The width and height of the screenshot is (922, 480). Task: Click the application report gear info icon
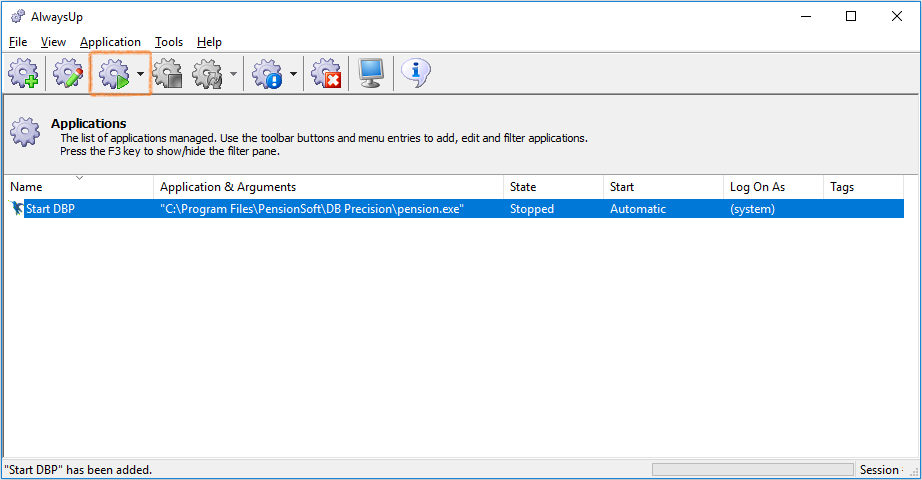tap(268, 74)
